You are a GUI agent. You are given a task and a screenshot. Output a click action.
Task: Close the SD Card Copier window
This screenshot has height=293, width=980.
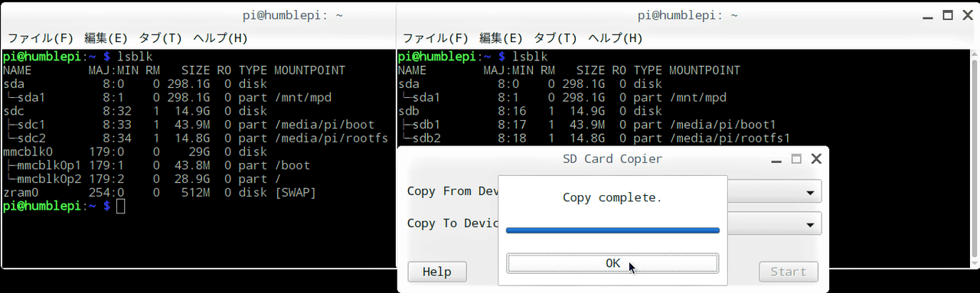(x=815, y=159)
